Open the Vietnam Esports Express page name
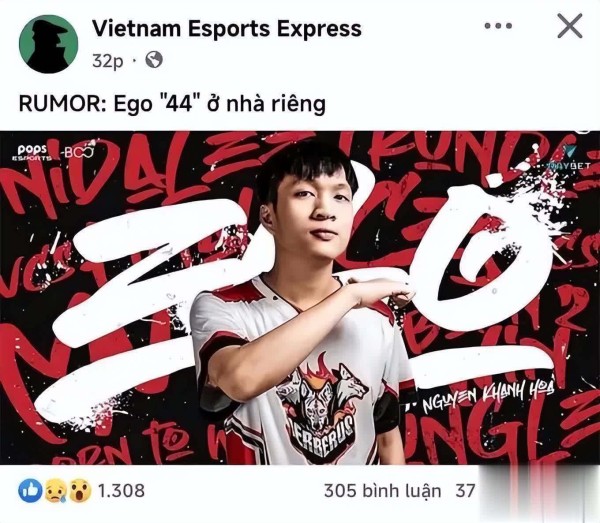 227,29
